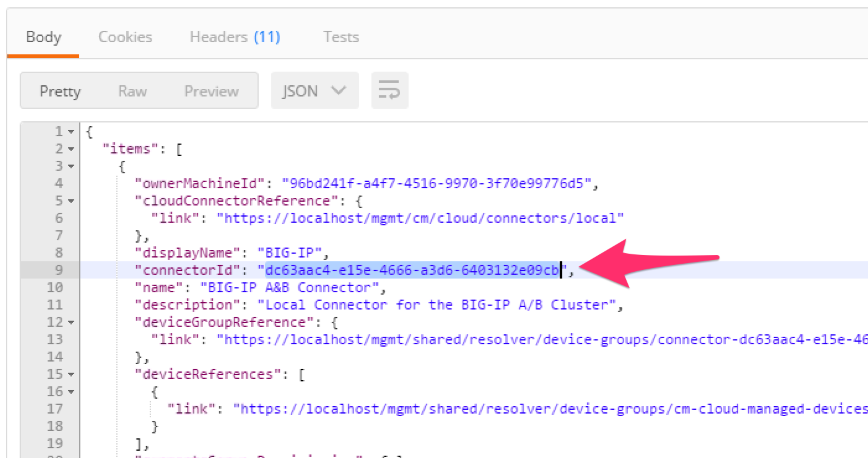Collapse the "items" array on line 2
Screen dimensions: 868x458
71,149
